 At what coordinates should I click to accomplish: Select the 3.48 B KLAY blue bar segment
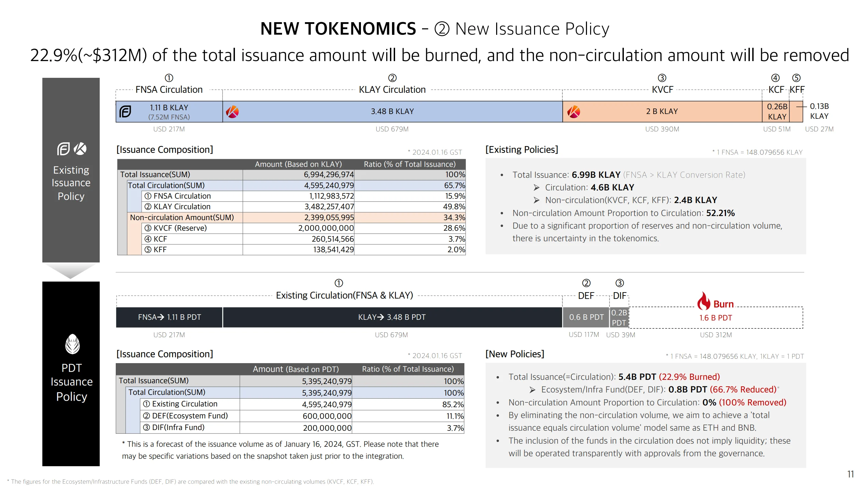pyautogui.click(x=392, y=112)
